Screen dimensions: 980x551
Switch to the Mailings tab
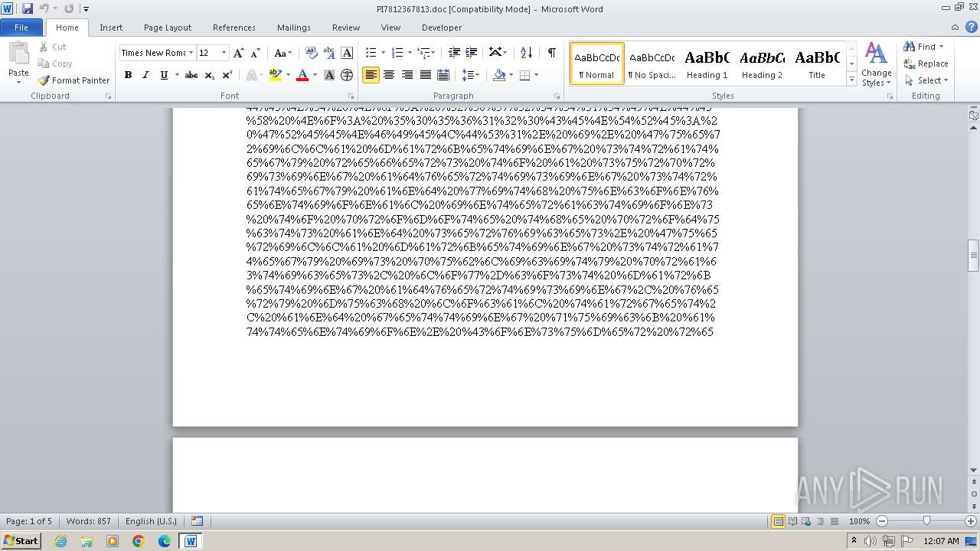[294, 28]
